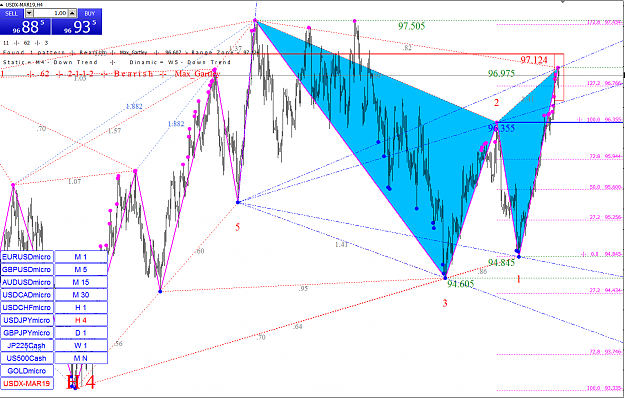Collapse the one-click panel triangle beside USDX-MAR19,H4
Image resolution: width=625 pixels, height=398 pixels.
[2, 4]
